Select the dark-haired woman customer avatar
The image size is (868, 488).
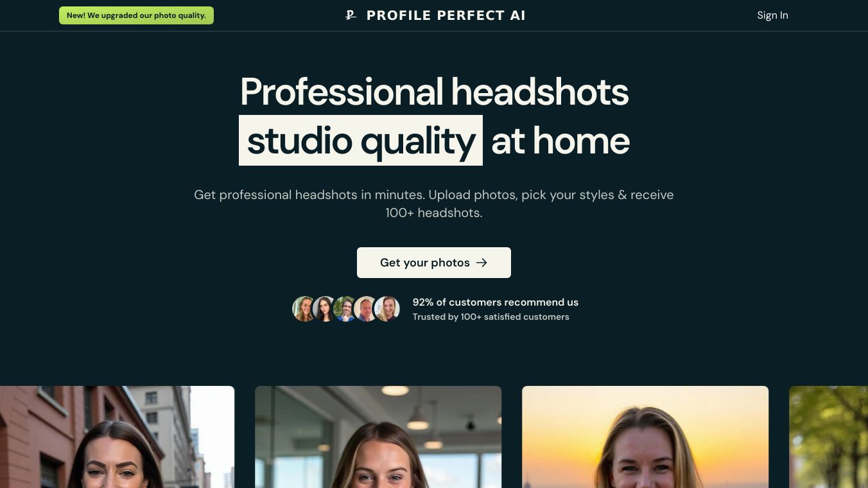325,309
